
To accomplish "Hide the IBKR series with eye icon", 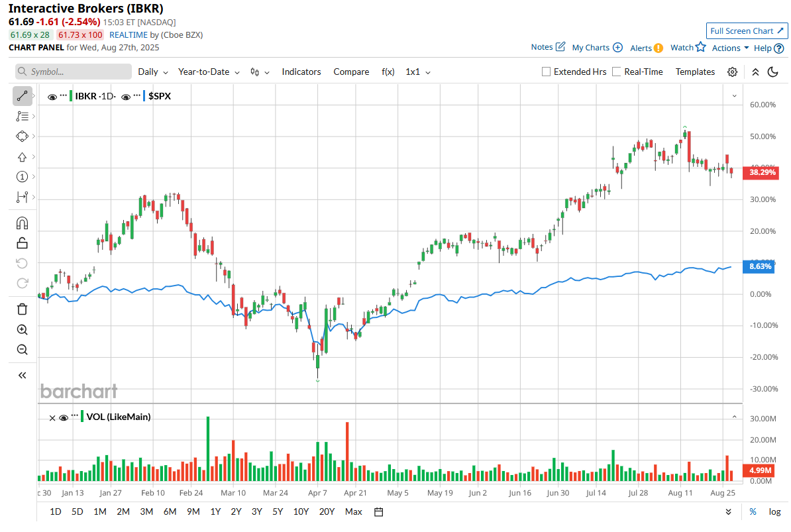I will click(x=52, y=97).
